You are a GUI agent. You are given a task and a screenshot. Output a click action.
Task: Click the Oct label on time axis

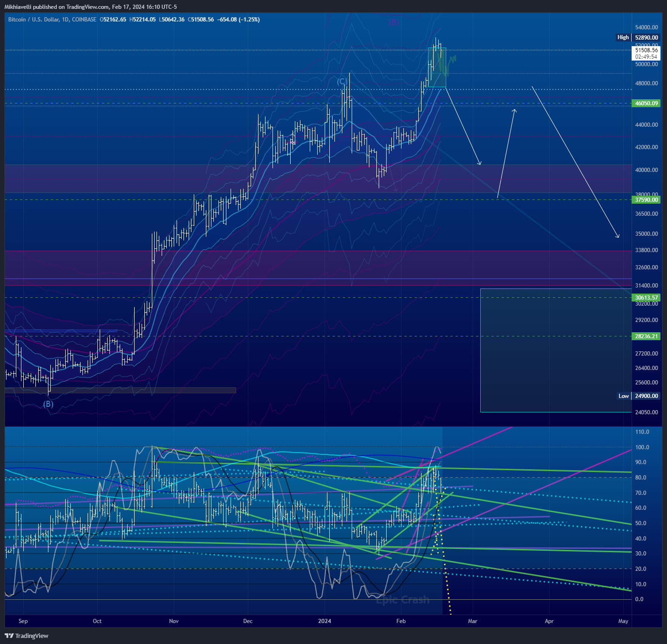[97, 621]
